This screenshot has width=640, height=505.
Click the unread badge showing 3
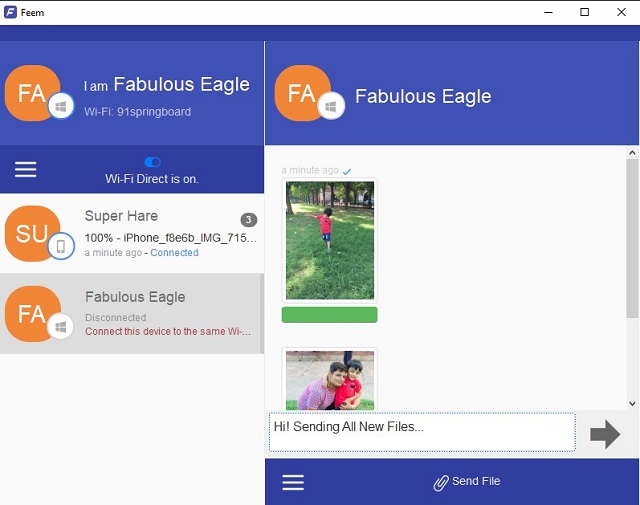tap(249, 220)
